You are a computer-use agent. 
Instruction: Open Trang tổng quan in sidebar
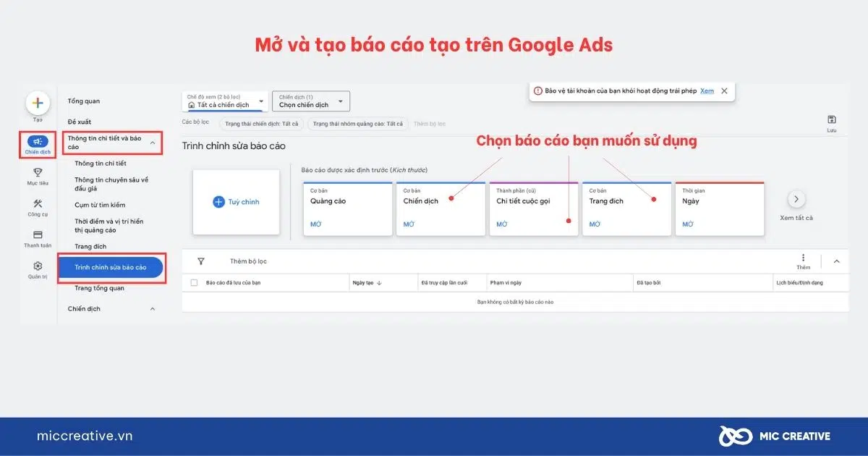click(x=100, y=288)
